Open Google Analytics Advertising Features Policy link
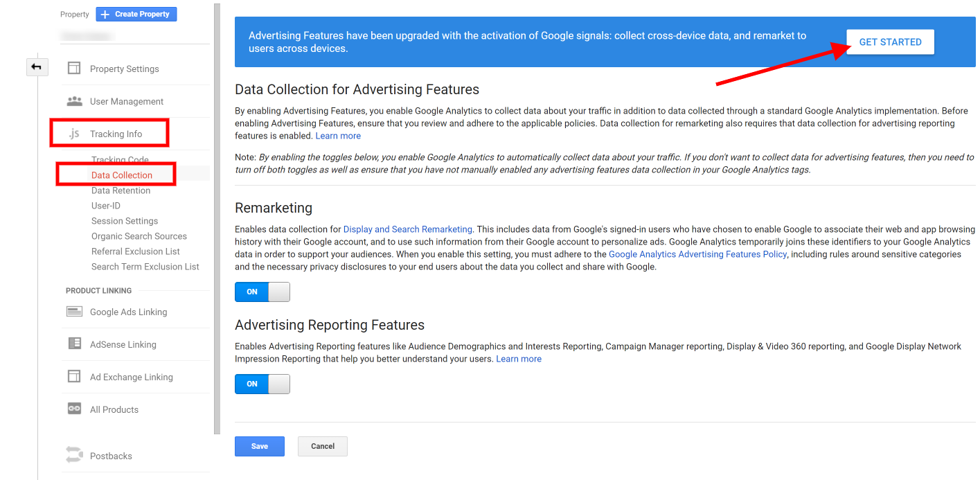 [x=697, y=254]
